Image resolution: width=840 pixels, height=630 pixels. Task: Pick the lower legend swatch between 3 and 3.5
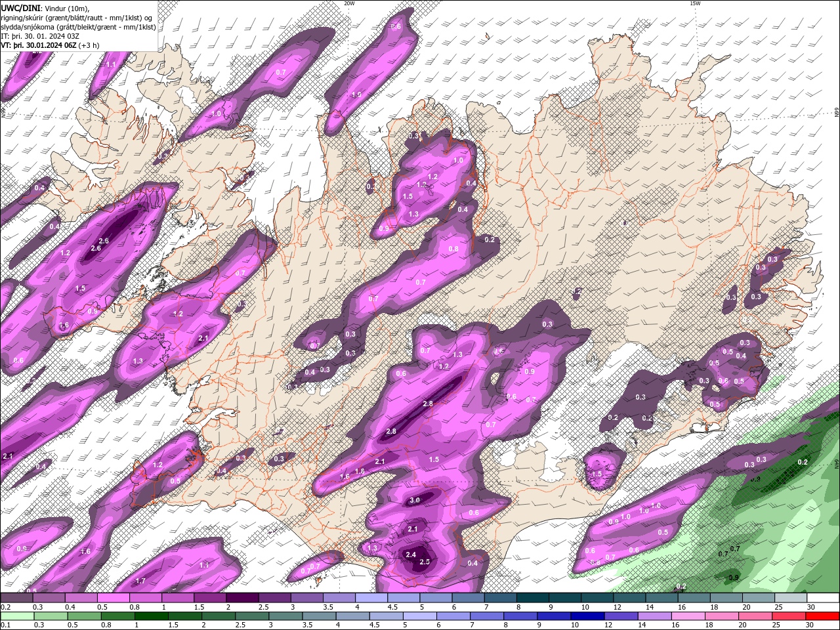click(287, 616)
